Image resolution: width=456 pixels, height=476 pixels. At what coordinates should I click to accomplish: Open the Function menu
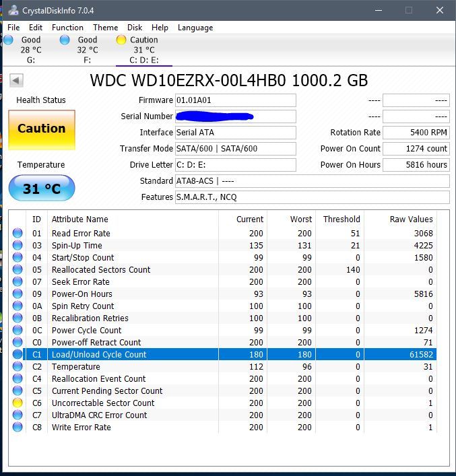pos(67,28)
